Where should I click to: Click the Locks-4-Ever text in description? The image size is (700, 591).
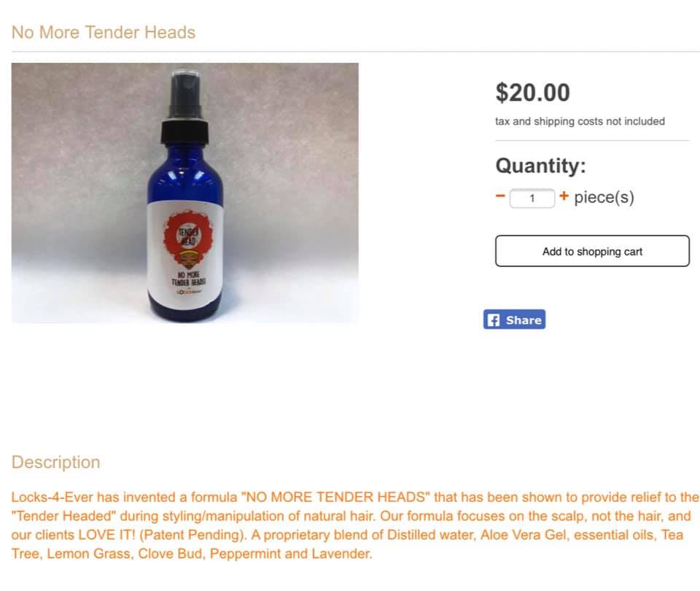tap(52, 497)
